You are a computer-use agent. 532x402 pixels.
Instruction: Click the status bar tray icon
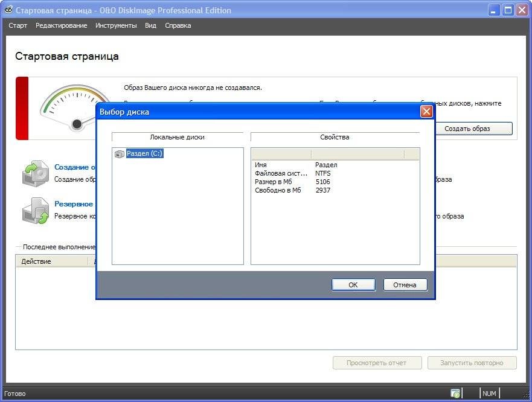click(x=455, y=394)
